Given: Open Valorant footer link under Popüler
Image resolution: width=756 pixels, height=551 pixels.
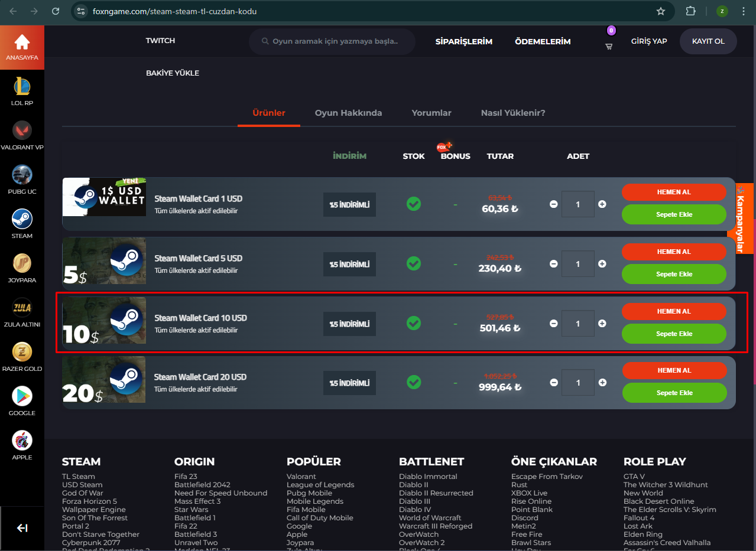Looking at the screenshot, I should [301, 477].
